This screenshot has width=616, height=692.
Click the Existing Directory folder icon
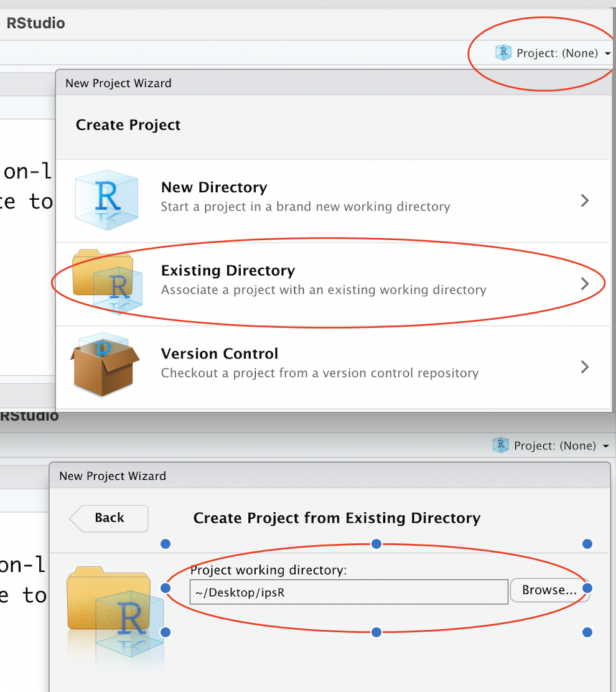point(106,281)
